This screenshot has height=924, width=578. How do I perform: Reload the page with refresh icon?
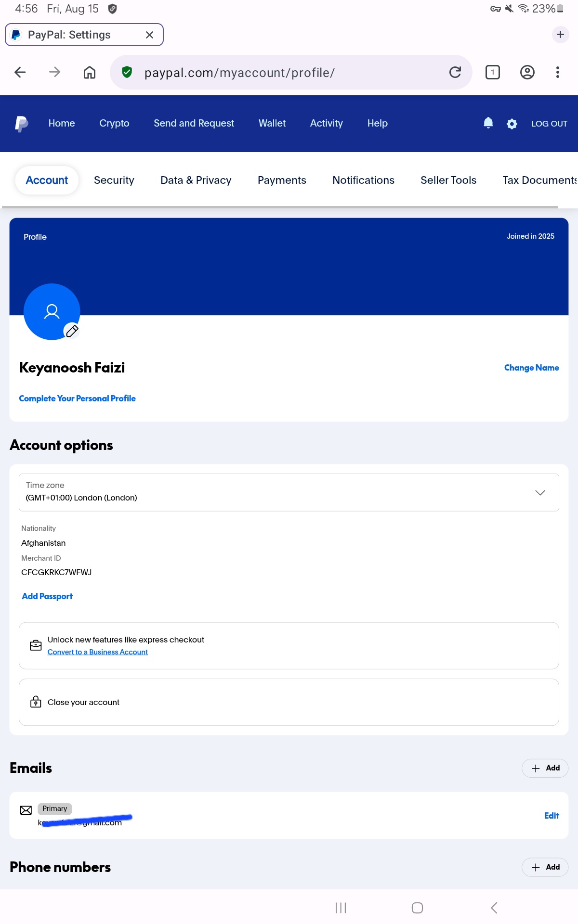coord(455,72)
